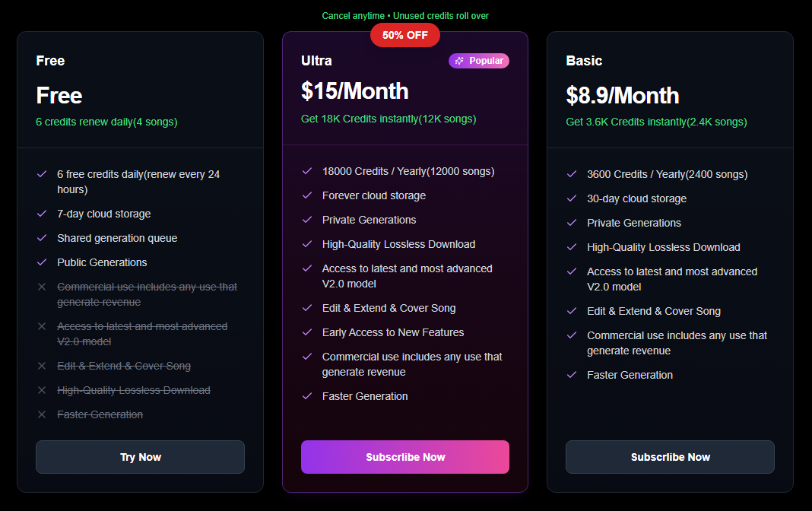Click checkmark next to 30-day cloud storage
Screen dimensions: 812x511
coord(572,198)
